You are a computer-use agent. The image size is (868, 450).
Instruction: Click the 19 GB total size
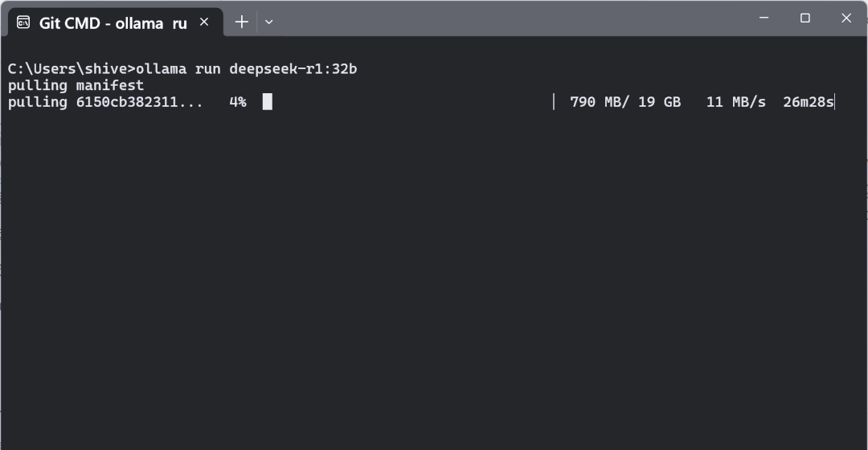[659, 102]
